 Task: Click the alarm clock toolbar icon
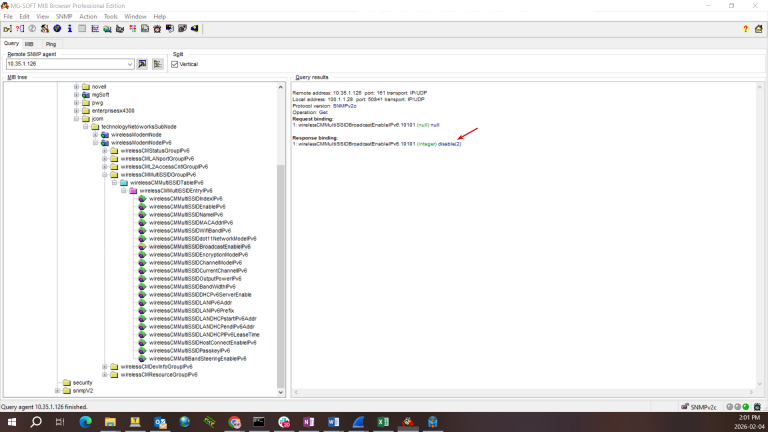pyautogui.click(x=157, y=29)
